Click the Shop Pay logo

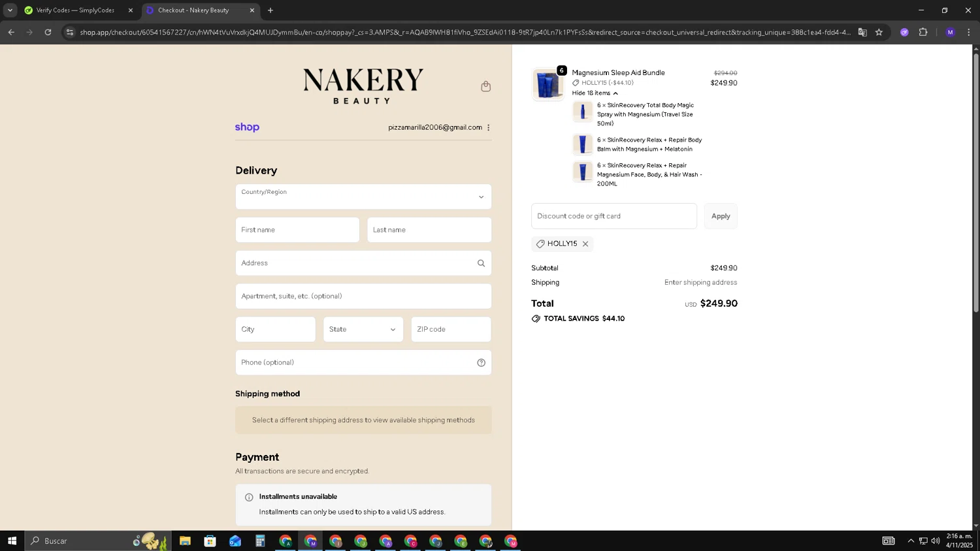tap(247, 127)
